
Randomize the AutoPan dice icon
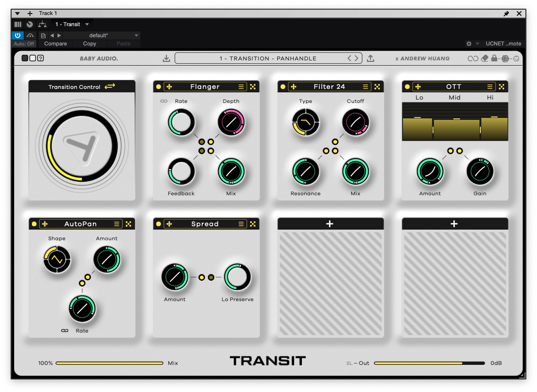[128, 224]
